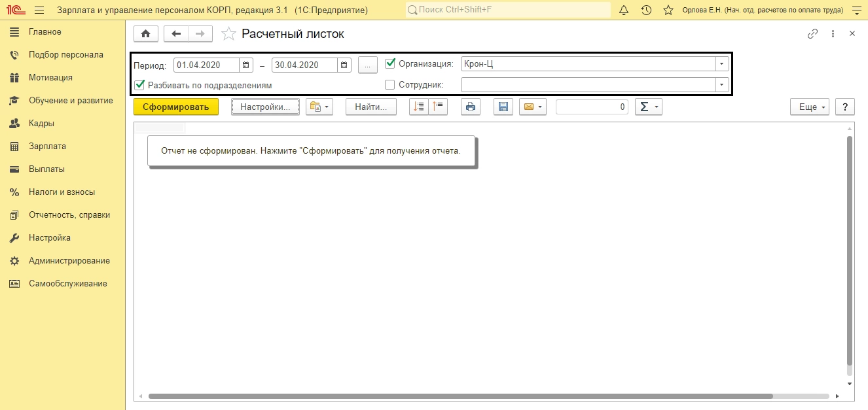Enable the Сотрудник filter checkbox
Image resolution: width=868 pixels, height=410 pixels.
pyautogui.click(x=391, y=84)
